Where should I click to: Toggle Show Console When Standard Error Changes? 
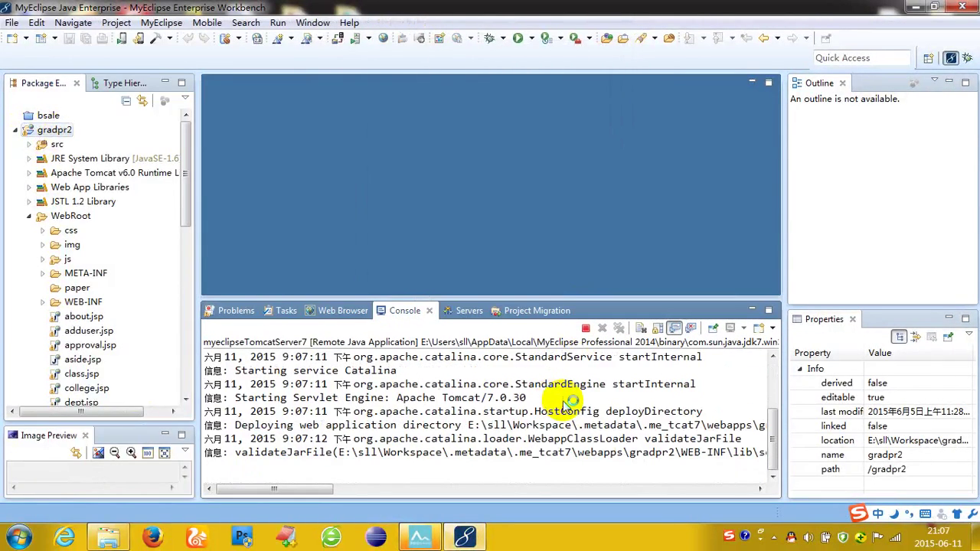pos(691,328)
